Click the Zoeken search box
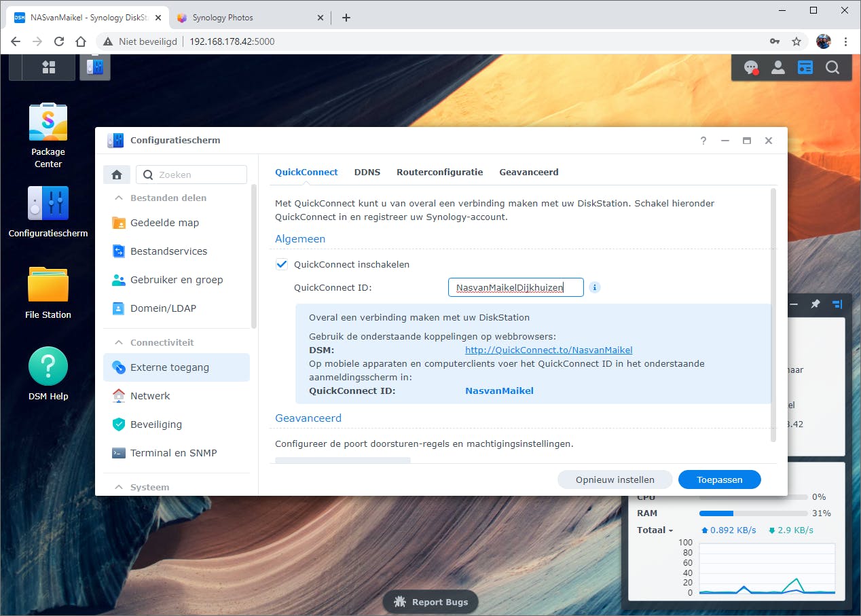The height and width of the screenshot is (616, 861). (191, 175)
